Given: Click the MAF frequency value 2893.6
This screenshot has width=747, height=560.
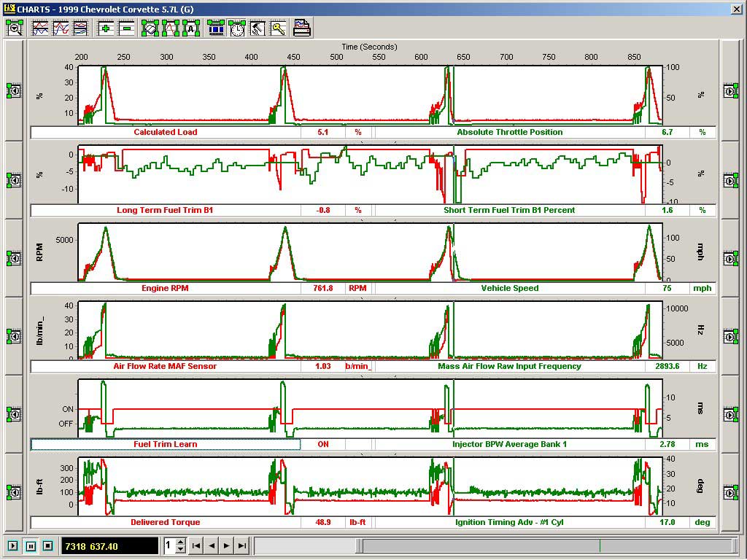Looking at the screenshot, I should click(667, 367).
